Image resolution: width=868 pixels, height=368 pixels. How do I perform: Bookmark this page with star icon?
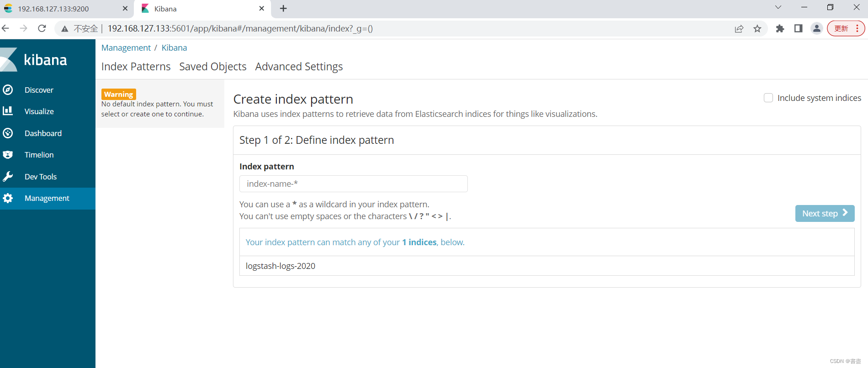[757, 29]
